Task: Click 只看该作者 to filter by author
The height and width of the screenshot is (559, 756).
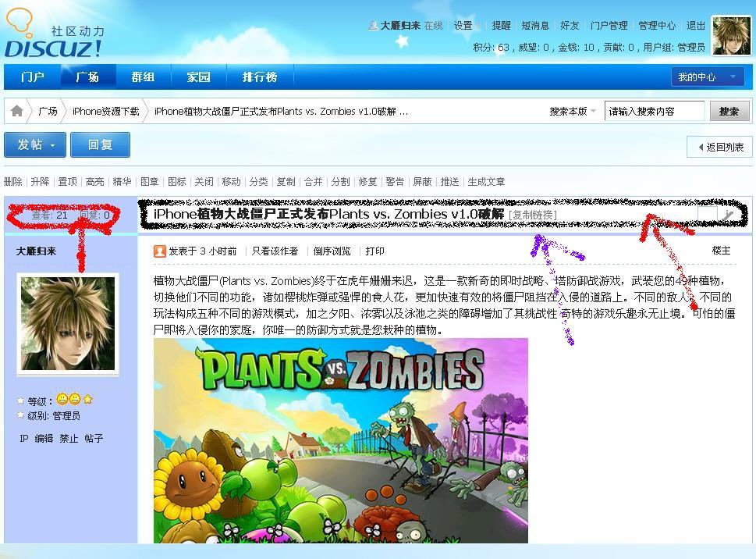Action: click(275, 251)
